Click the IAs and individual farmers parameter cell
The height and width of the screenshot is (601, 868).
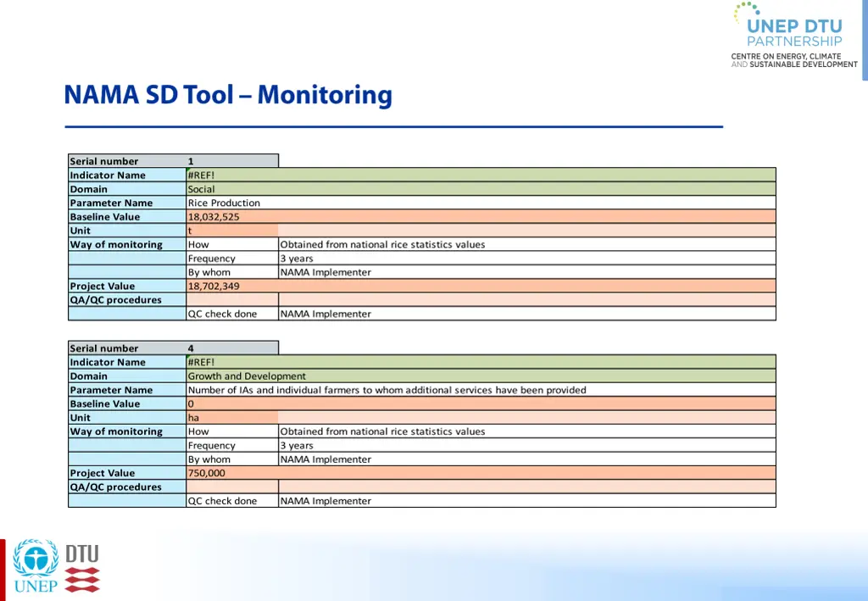tap(481, 390)
